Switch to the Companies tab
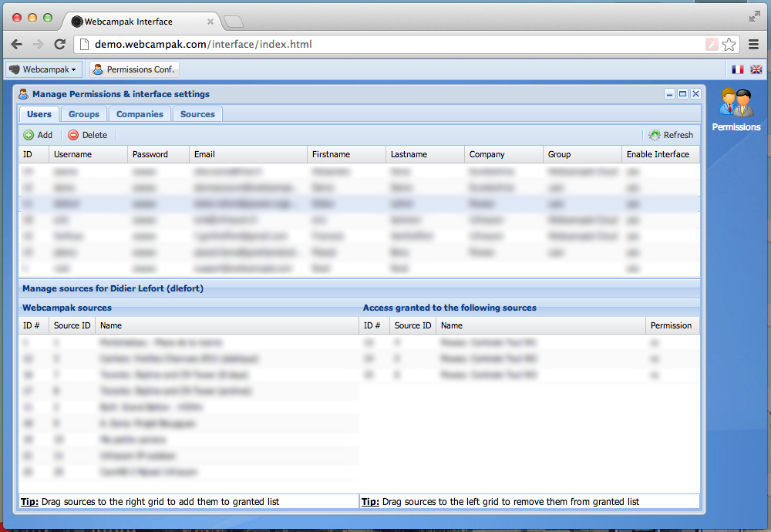 point(140,114)
